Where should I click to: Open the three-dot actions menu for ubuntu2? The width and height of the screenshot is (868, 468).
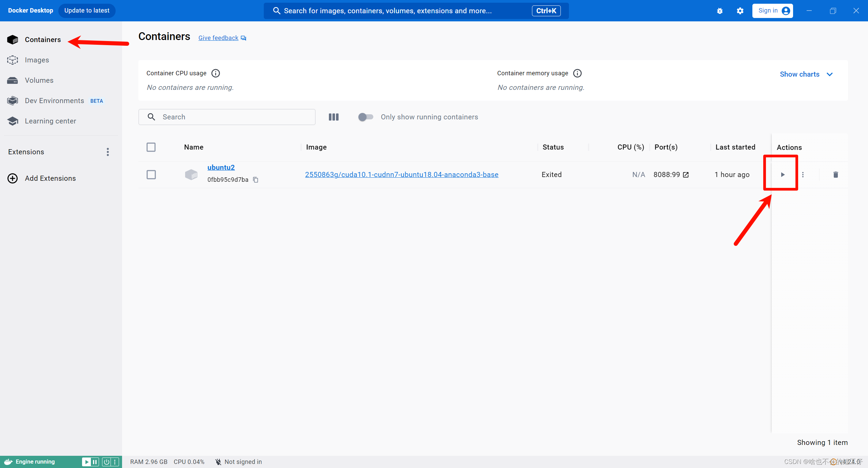(803, 175)
